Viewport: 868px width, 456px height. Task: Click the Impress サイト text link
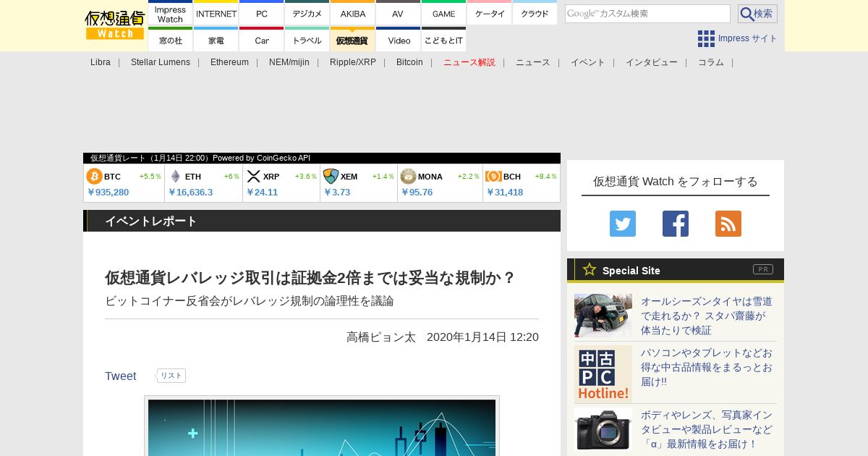748,38
